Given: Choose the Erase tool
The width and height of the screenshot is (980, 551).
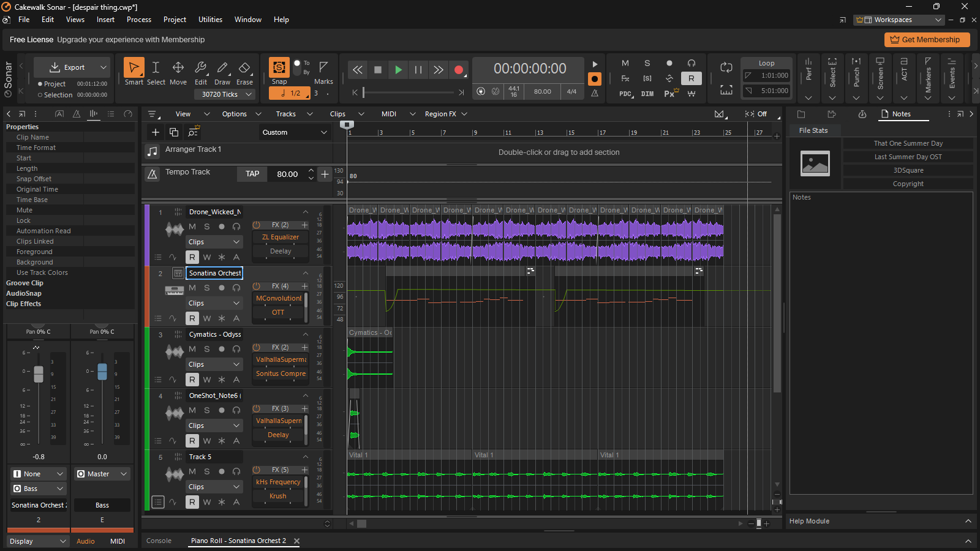Looking at the screenshot, I should click(244, 72).
